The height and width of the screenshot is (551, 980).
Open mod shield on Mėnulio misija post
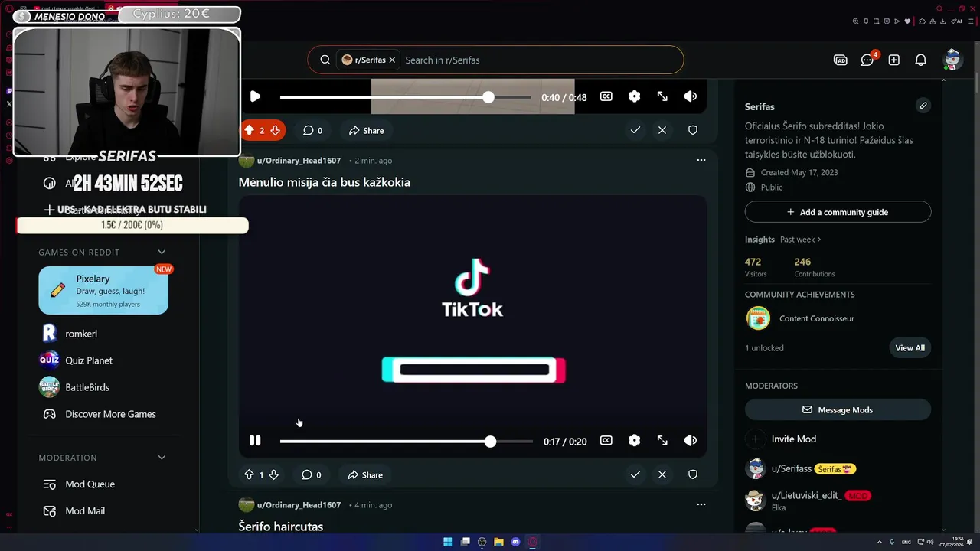(693, 474)
